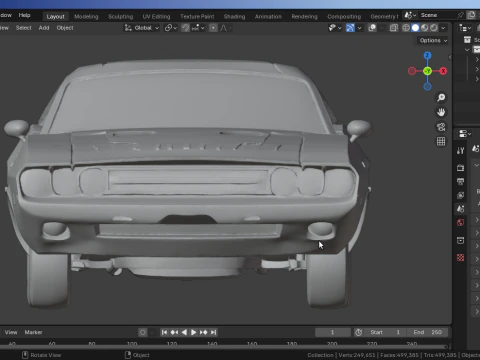Switch to the Texture Paint workspace tab
The image size is (480, 360).
click(x=197, y=16)
